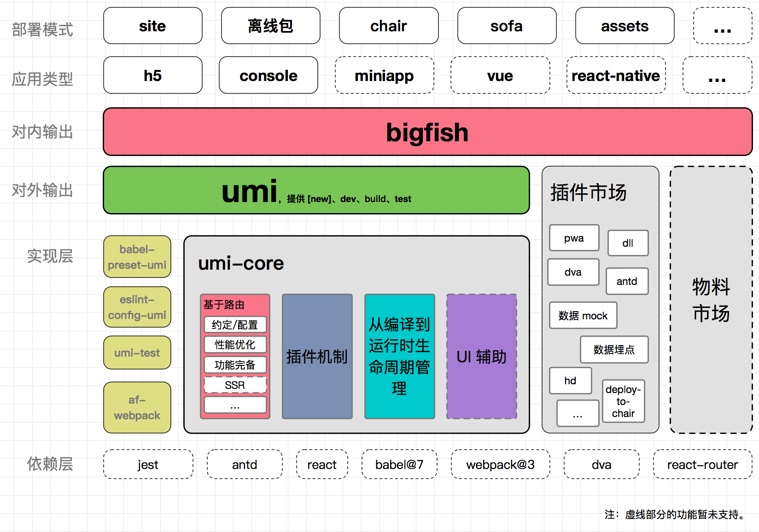Select the "pwa" plugin box
The image size is (759, 532).
(x=574, y=238)
